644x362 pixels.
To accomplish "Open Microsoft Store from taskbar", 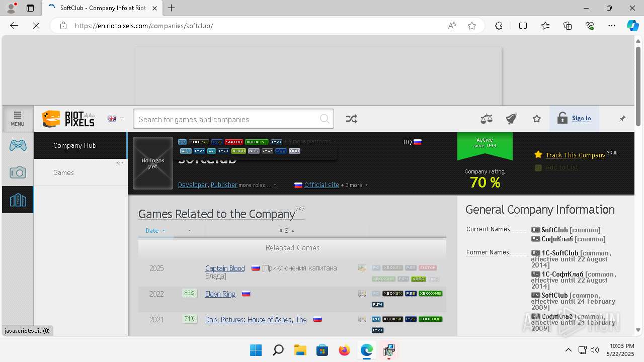I will 322,350.
